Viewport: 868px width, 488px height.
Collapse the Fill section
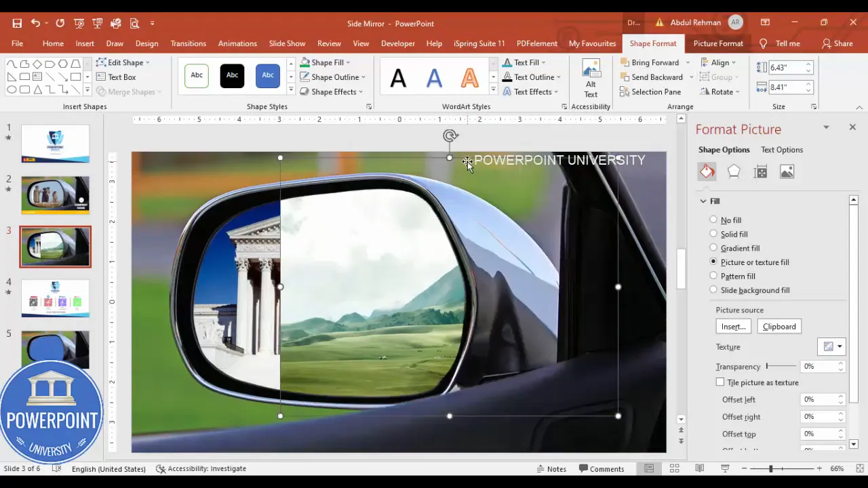pyautogui.click(x=703, y=201)
